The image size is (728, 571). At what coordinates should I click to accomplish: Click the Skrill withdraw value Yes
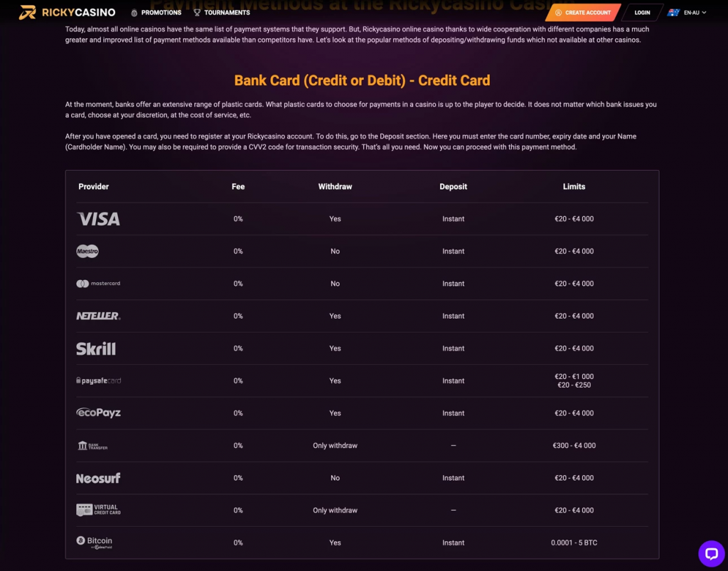(x=336, y=348)
